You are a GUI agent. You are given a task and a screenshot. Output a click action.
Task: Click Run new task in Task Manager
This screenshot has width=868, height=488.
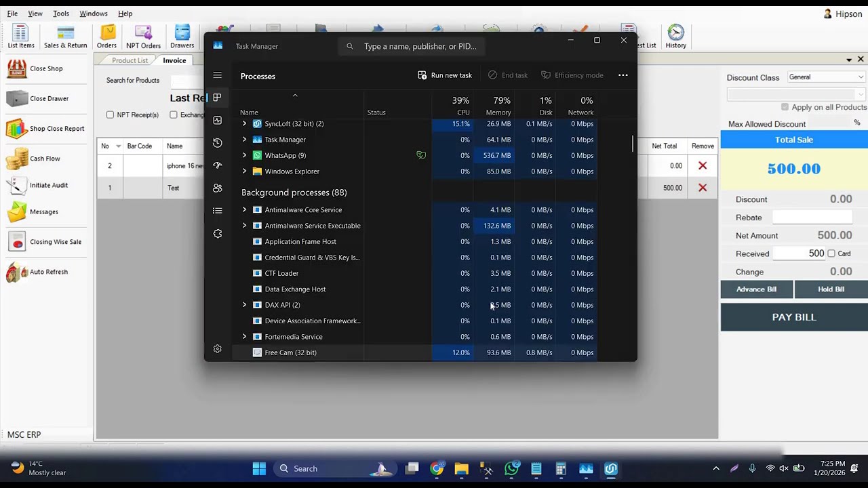[x=445, y=75]
